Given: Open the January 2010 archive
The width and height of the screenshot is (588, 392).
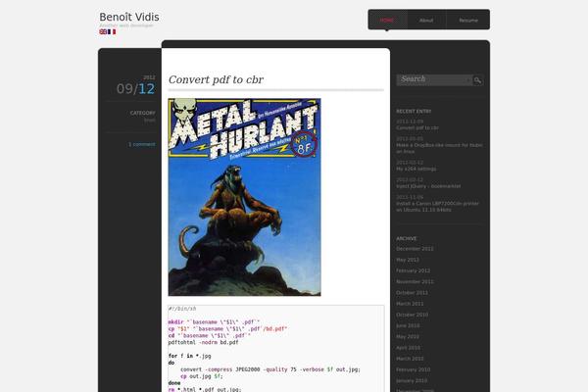Looking at the screenshot, I should coord(412,380).
